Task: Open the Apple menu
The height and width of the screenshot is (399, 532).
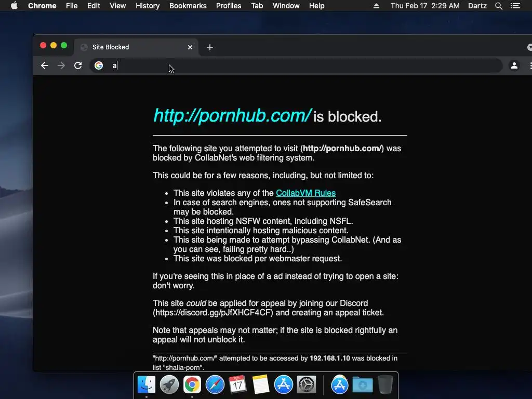Action: tap(14, 6)
